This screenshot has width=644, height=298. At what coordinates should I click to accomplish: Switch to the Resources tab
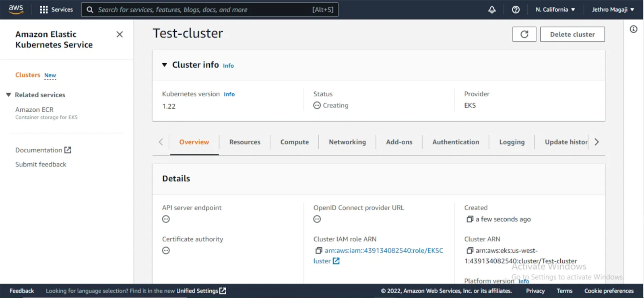pos(245,142)
